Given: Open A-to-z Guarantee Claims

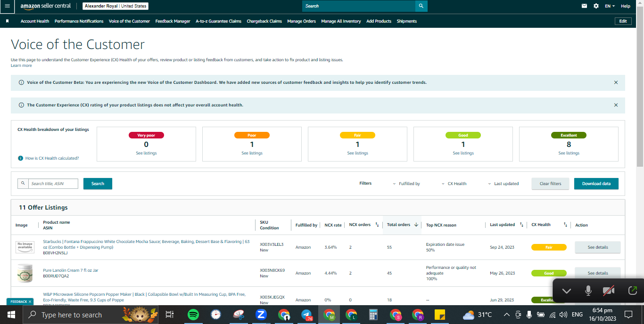Looking at the screenshot, I should [219, 21].
